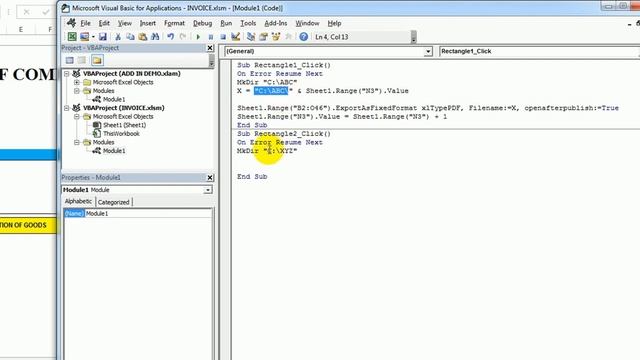
Task: Collapse VBAProject (INVOICE.xlsm) node
Action: coord(67,108)
